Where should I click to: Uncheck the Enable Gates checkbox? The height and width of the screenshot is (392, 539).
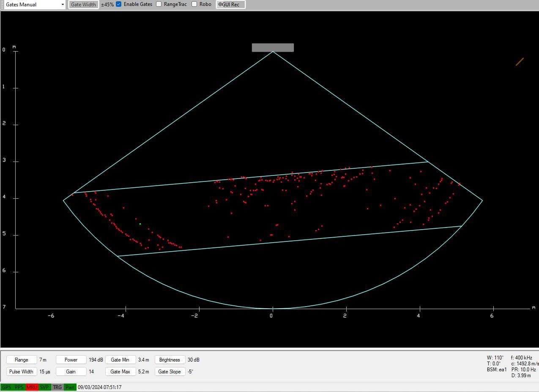point(119,4)
